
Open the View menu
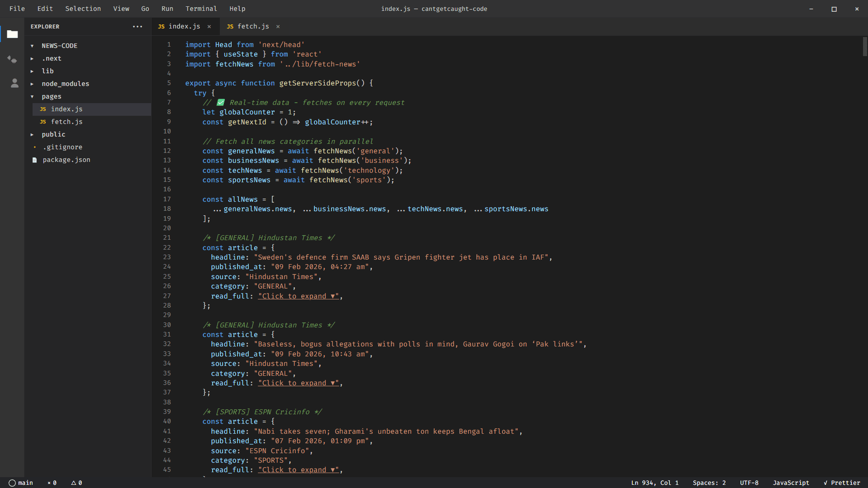pos(121,9)
